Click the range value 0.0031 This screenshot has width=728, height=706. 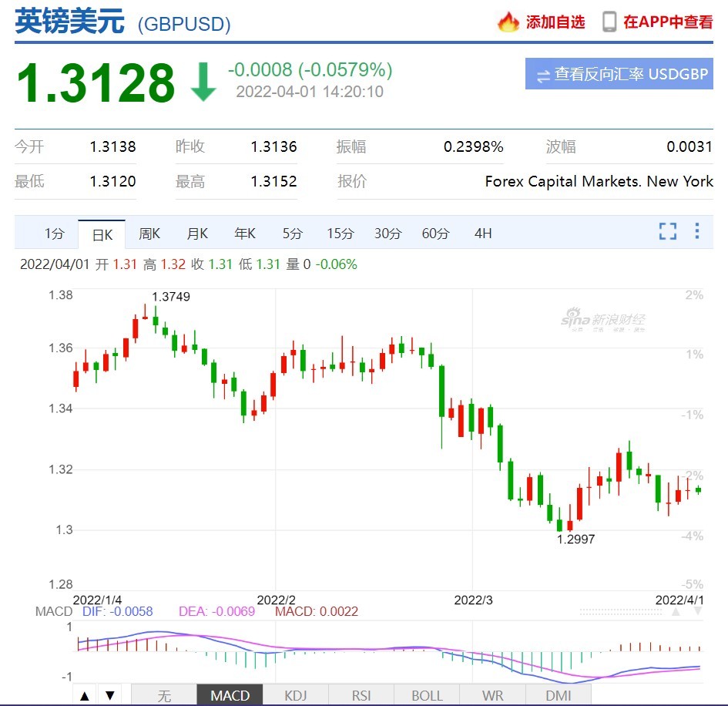click(689, 146)
